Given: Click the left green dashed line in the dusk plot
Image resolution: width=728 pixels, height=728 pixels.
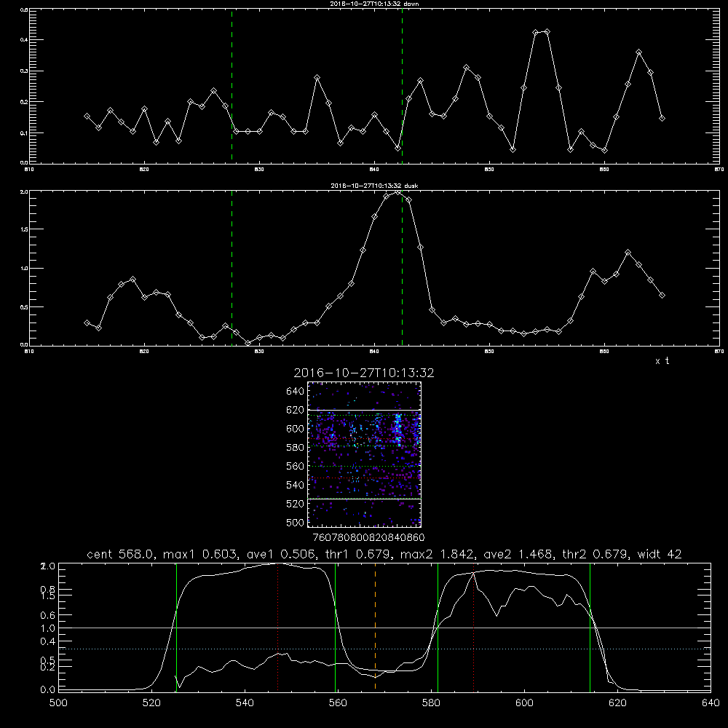Looking at the screenshot, I should pos(232,268).
